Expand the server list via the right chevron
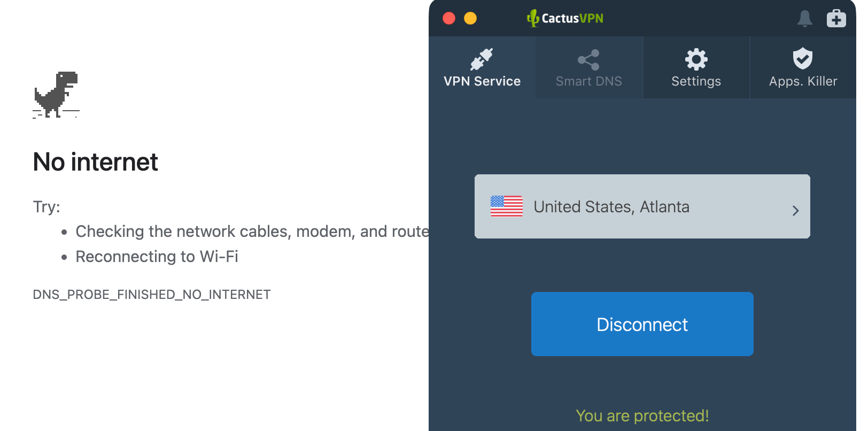Viewport: 868px width, 431px height. tap(795, 210)
